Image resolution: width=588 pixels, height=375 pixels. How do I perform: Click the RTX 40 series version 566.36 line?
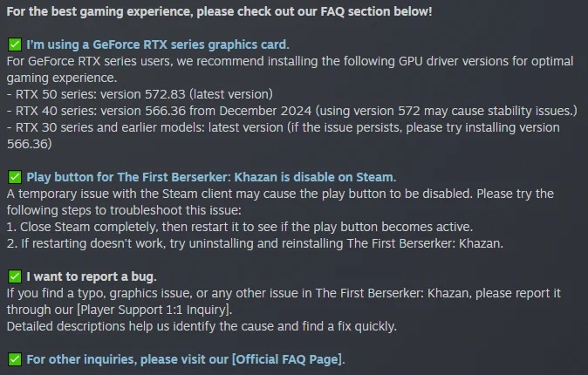pos(292,111)
